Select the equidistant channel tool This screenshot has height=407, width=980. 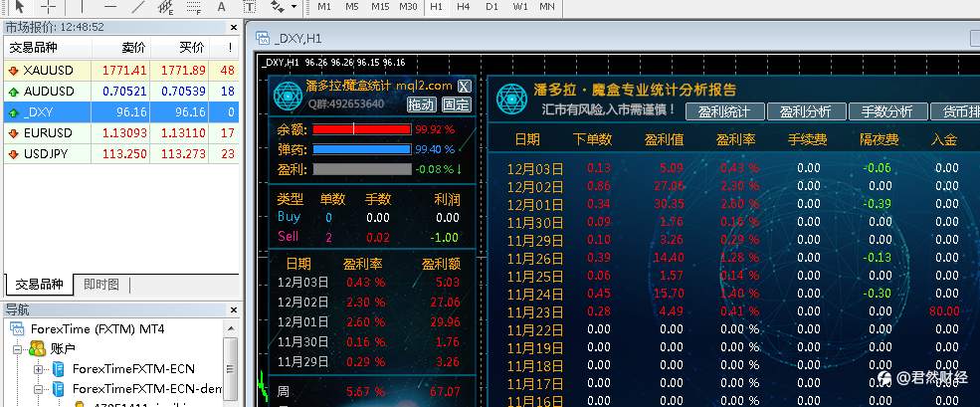click(165, 7)
